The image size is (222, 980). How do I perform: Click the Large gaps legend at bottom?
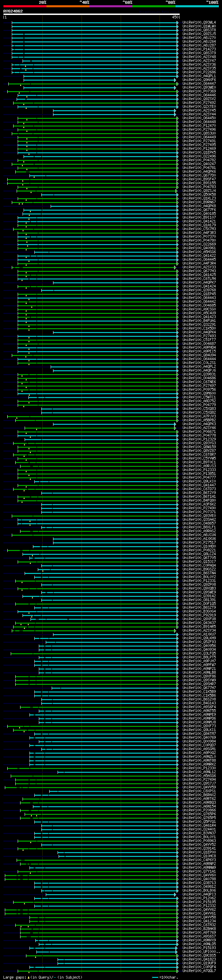pos(43,977)
